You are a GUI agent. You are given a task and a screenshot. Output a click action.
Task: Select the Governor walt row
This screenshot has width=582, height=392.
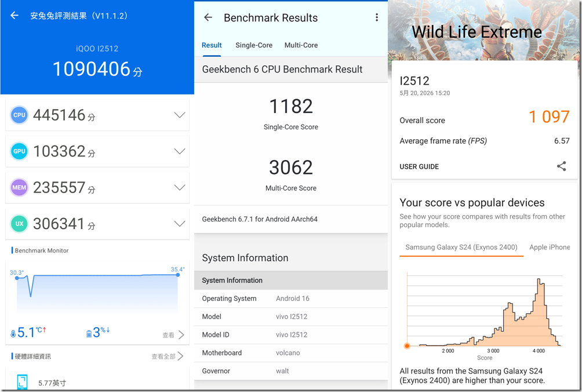pyautogui.click(x=291, y=371)
